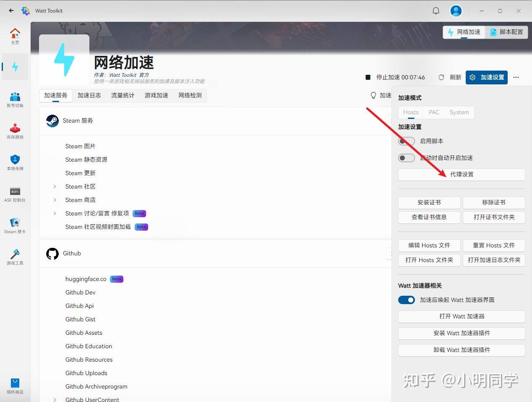
Task: Switch to the 加速日志 tab
Action: point(89,95)
